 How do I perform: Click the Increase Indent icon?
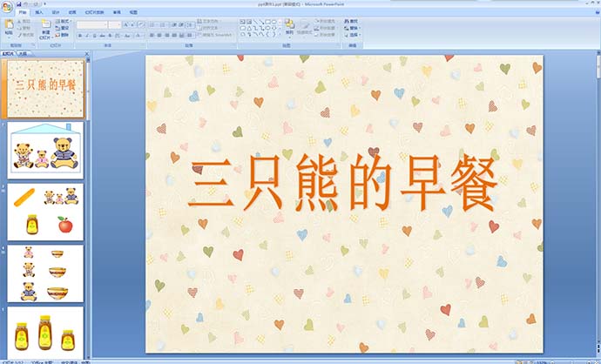tap(181, 25)
